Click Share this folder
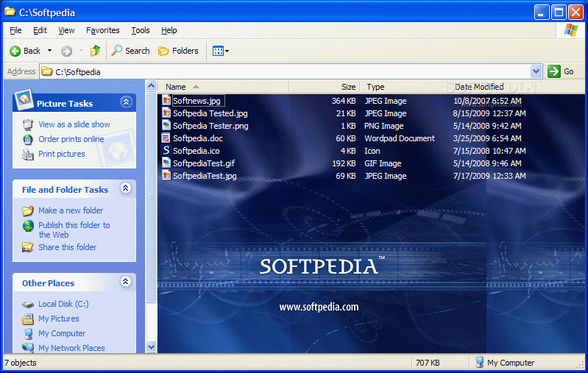588x373 pixels. (68, 247)
